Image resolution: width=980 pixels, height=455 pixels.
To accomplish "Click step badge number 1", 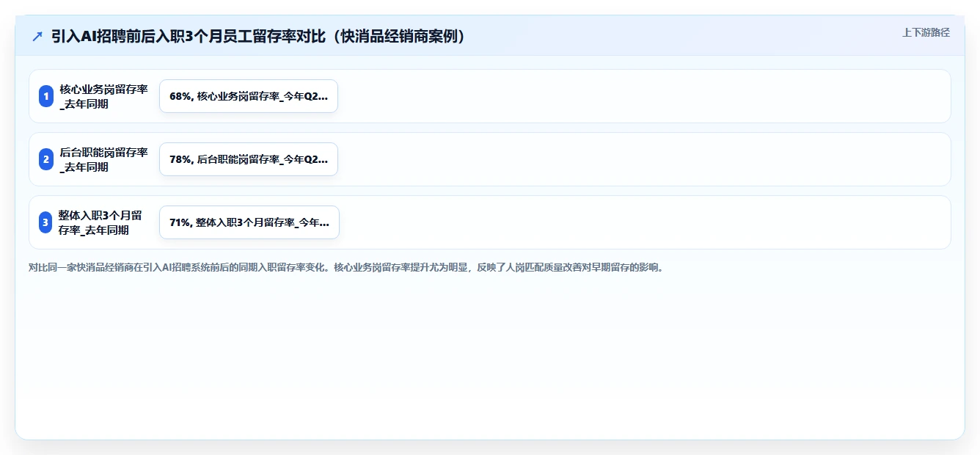I will click(46, 96).
